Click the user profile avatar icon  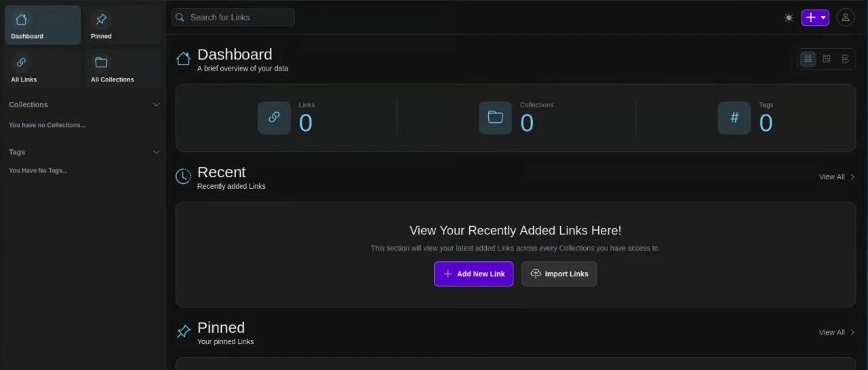(845, 18)
